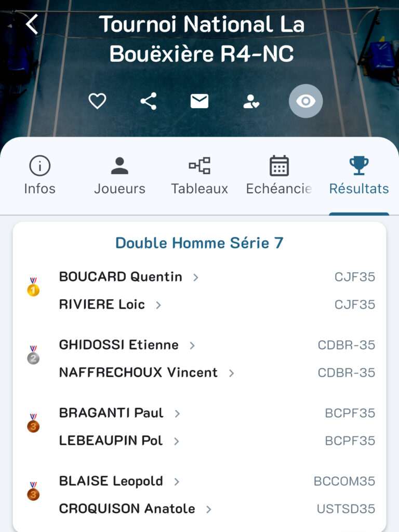Expand chevron next to GHIDOSSI Etienne
Image resolution: width=399 pixels, height=532 pixels.
click(x=192, y=345)
